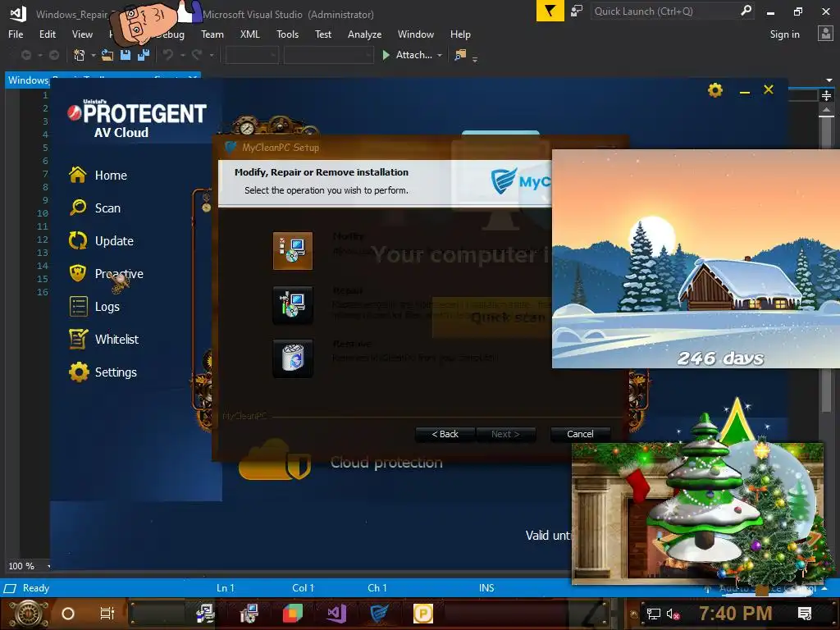The width and height of the screenshot is (840, 630).
Task: Click the New Project toolbar icon
Action: [80, 55]
